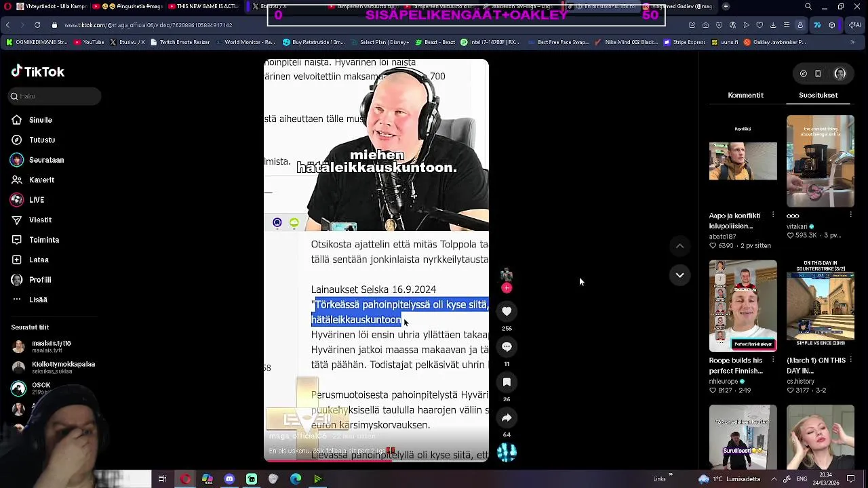Open Kaverit friends icon
Image resolution: width=868 pixels, height=488 pixels.
coord(17,180)
